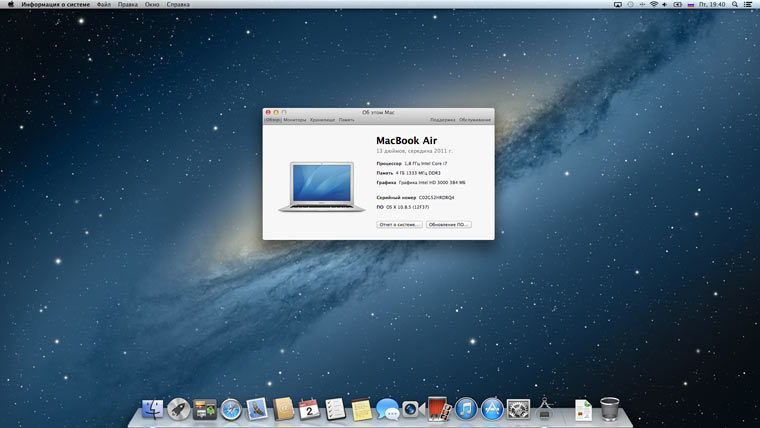
Task: Open the Trash in the Dock
Action: point(610,408)
